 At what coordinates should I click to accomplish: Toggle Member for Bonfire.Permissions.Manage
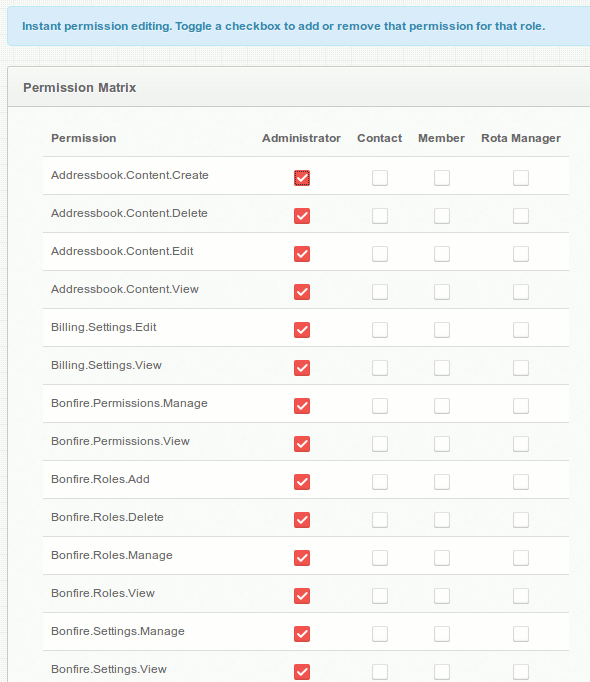442,406
